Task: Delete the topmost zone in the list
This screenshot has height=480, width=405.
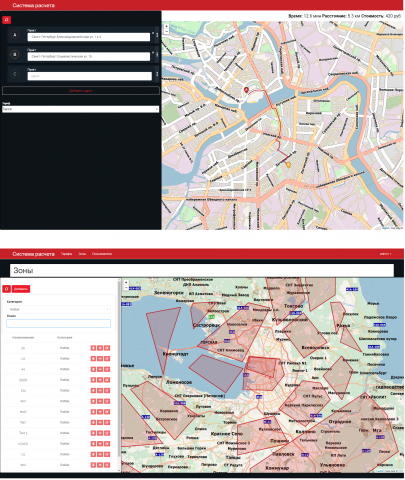Action: point(93,348)
